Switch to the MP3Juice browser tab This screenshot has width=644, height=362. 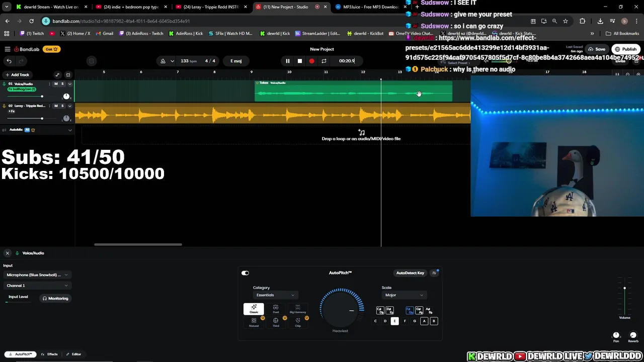(370, 7)
